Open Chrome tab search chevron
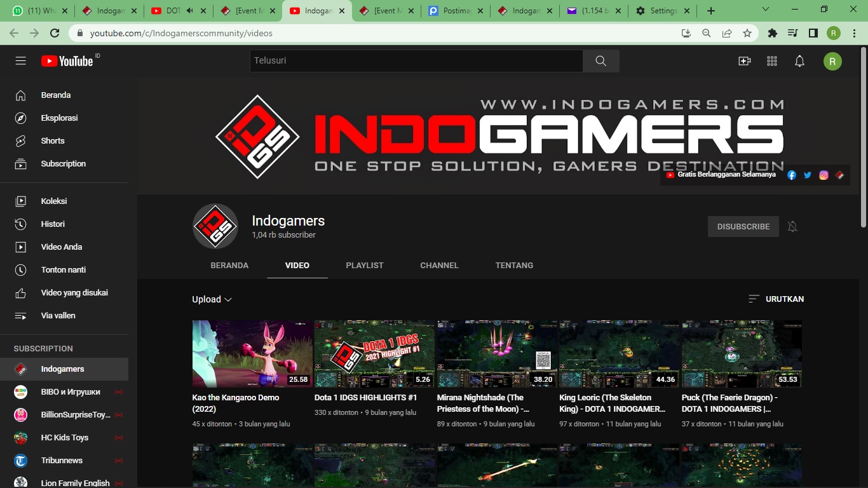 pos(766,10)
